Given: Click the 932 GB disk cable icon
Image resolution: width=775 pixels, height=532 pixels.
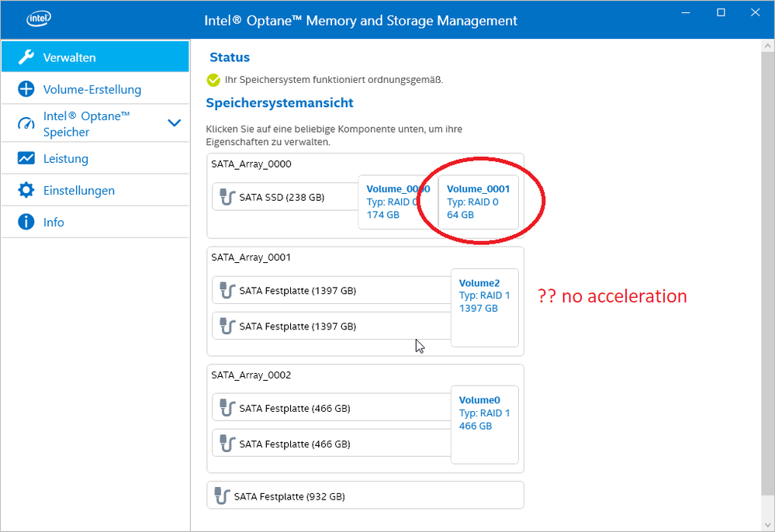Looking at the screenshot, I should tap(222, 496).
